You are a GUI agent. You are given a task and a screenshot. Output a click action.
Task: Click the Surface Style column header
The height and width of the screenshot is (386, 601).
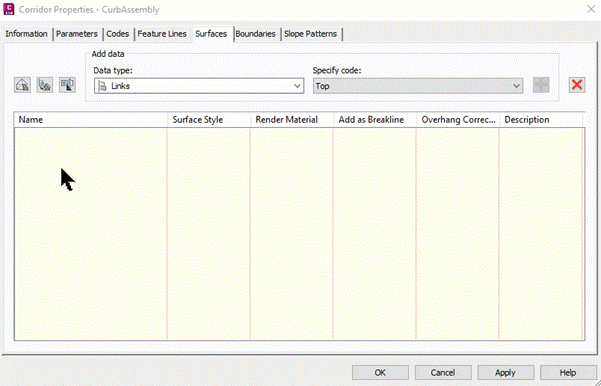209,120
